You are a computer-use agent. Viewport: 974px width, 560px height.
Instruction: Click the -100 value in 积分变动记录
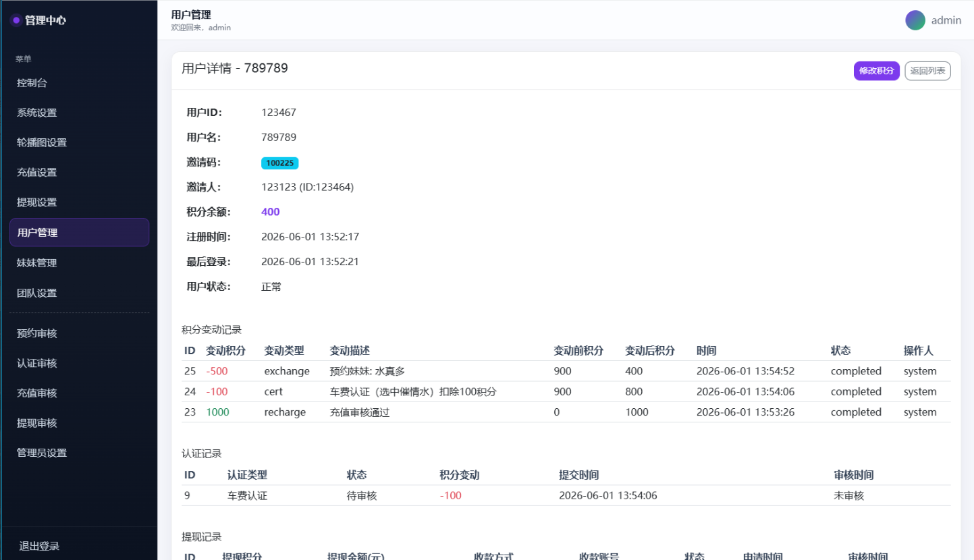217,391
